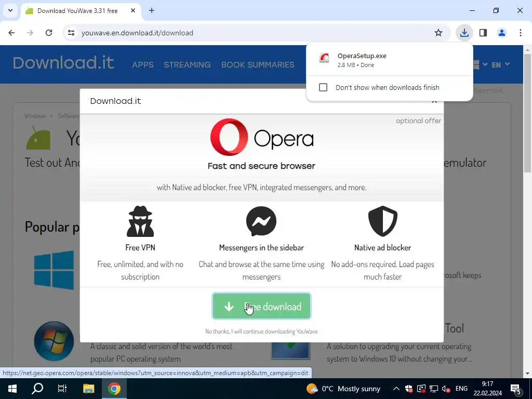Click the Free download button for Opera
The width and height of the screenshot is (532, 399).
262,307
